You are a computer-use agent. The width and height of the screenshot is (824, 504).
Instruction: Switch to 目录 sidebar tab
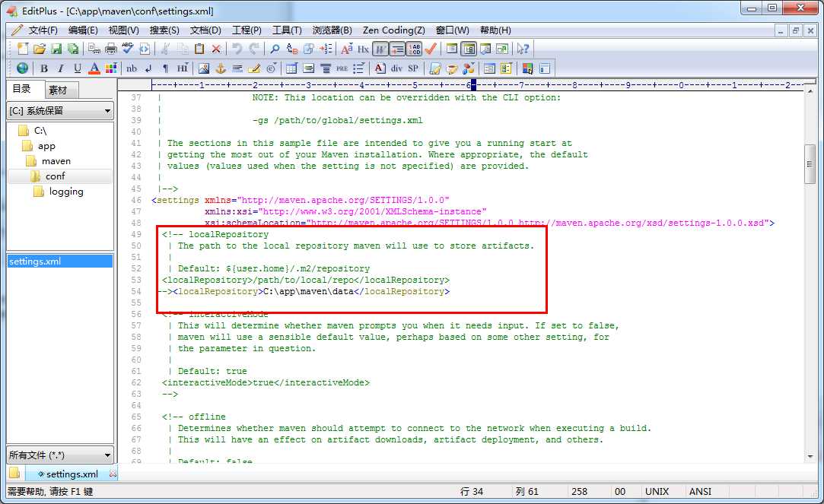(x=22, y=89)
